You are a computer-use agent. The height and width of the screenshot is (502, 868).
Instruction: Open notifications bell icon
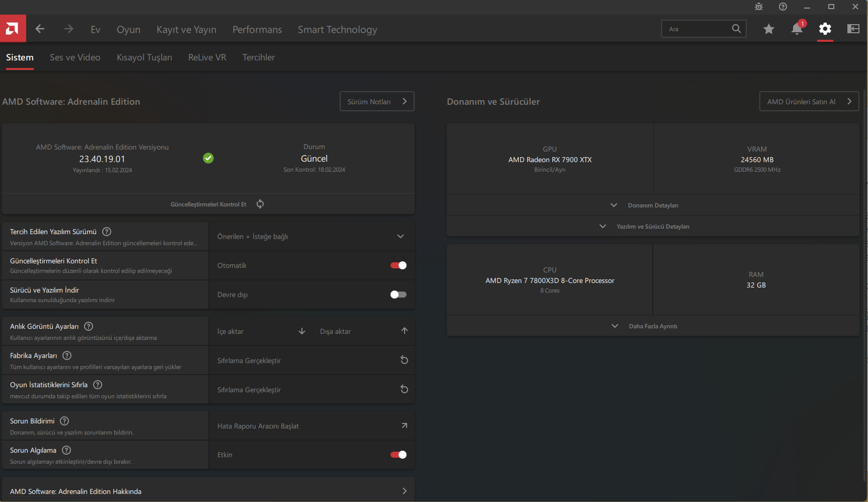coord(797,29)
